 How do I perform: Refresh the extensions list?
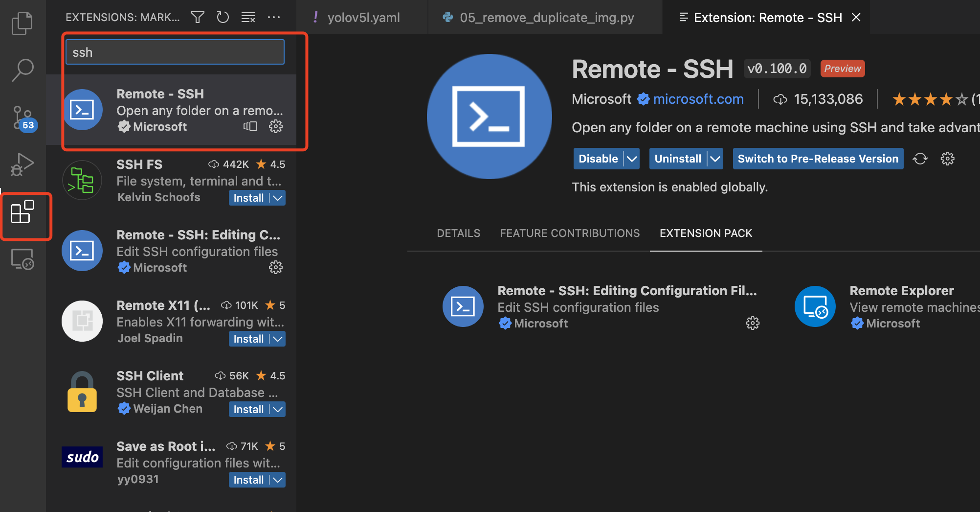coord(223,18)
